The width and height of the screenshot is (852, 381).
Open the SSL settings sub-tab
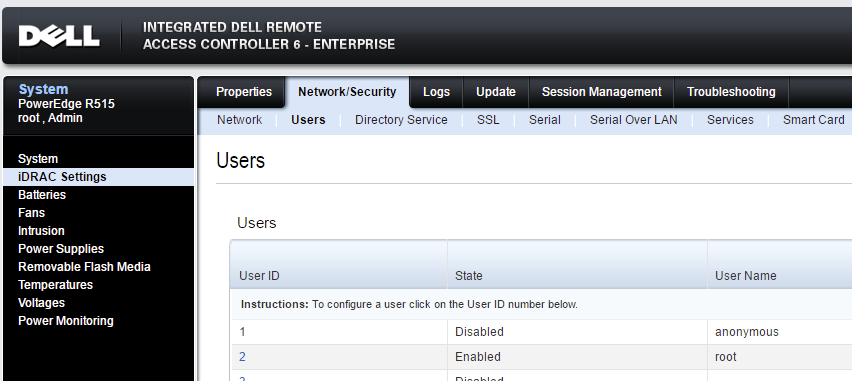click(488, 120)
